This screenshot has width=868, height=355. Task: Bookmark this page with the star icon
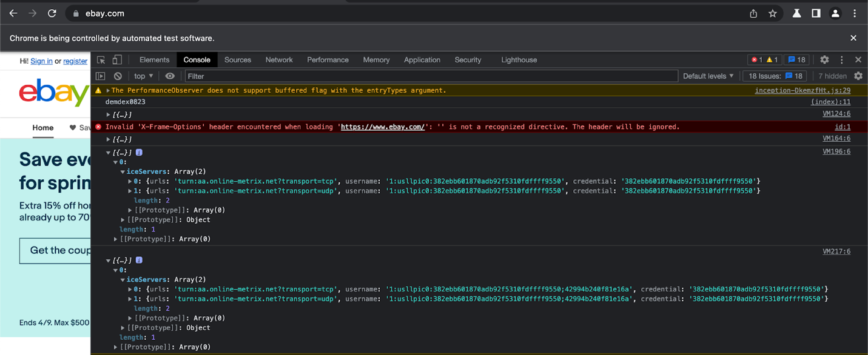[773, 13]
